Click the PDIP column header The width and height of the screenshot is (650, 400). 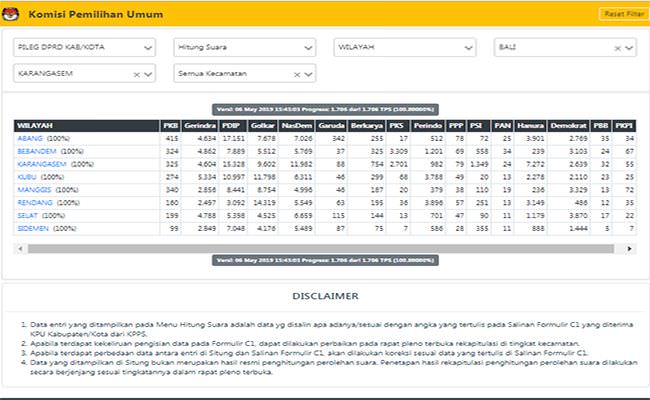(233, 126)
